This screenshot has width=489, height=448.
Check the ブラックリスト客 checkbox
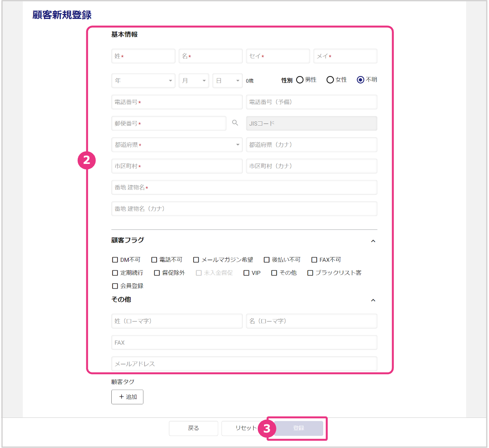click(310, 273)
